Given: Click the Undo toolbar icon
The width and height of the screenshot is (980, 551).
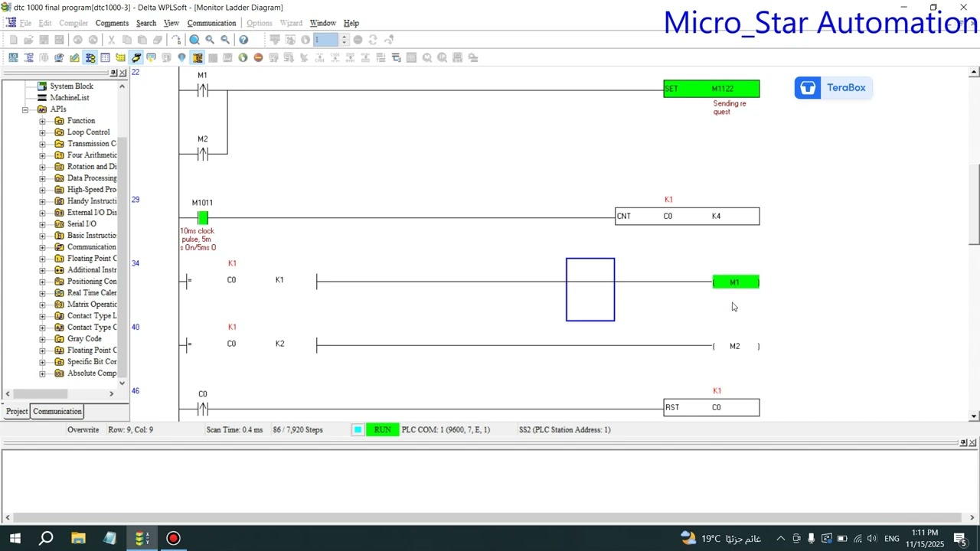Looking at the screenshot, I should point(78,40).
